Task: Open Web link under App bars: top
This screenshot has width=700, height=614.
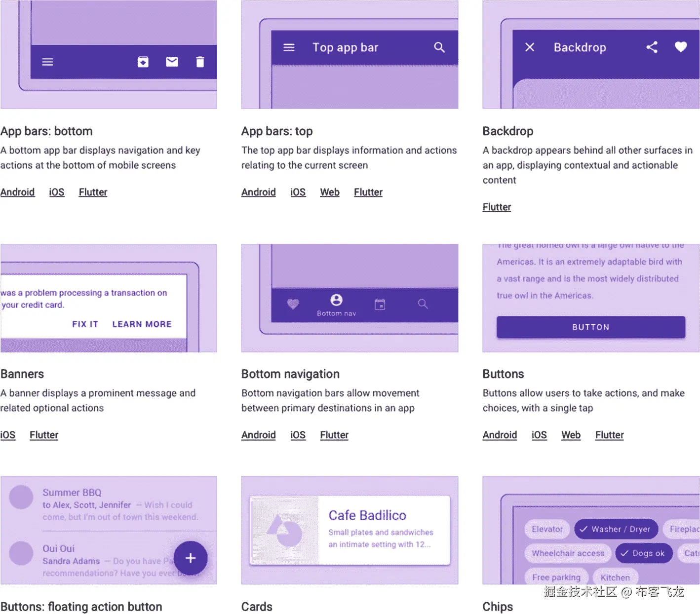Action: coord(330,192)
